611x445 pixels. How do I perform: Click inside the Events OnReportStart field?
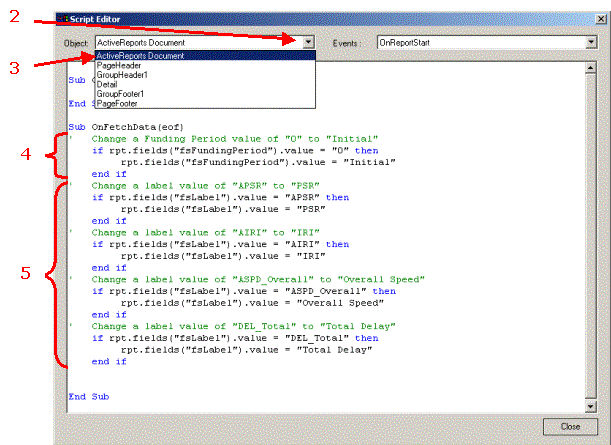tap(481, 42)
